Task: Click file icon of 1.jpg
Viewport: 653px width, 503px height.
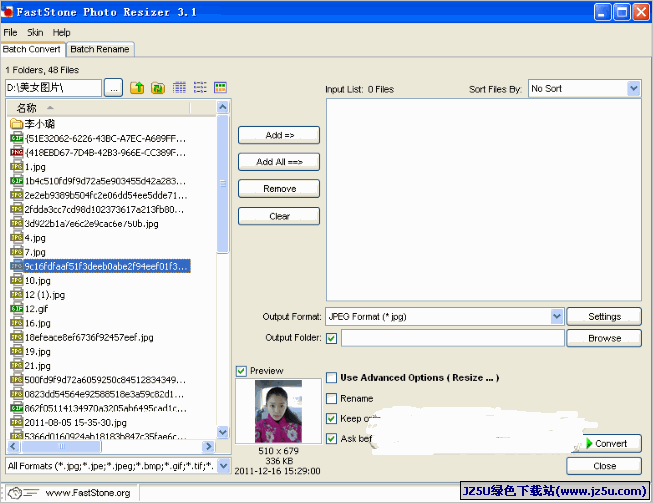Action: [16, 167]
